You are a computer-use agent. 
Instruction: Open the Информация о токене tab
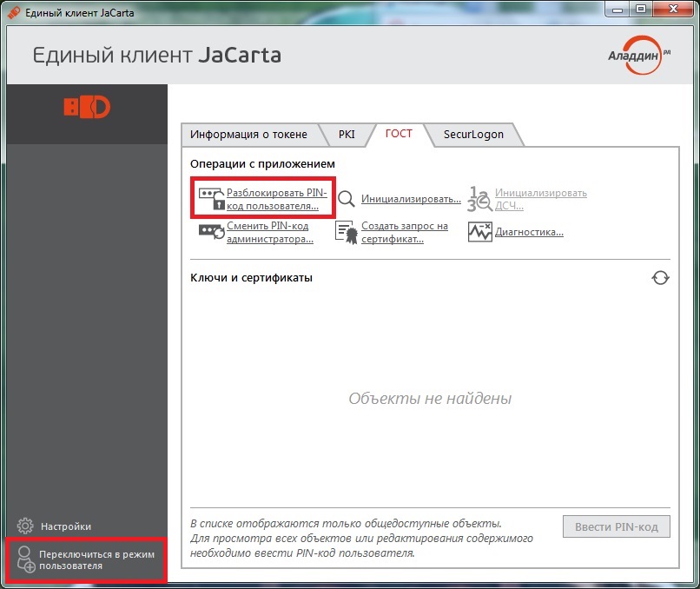(248, 135)
